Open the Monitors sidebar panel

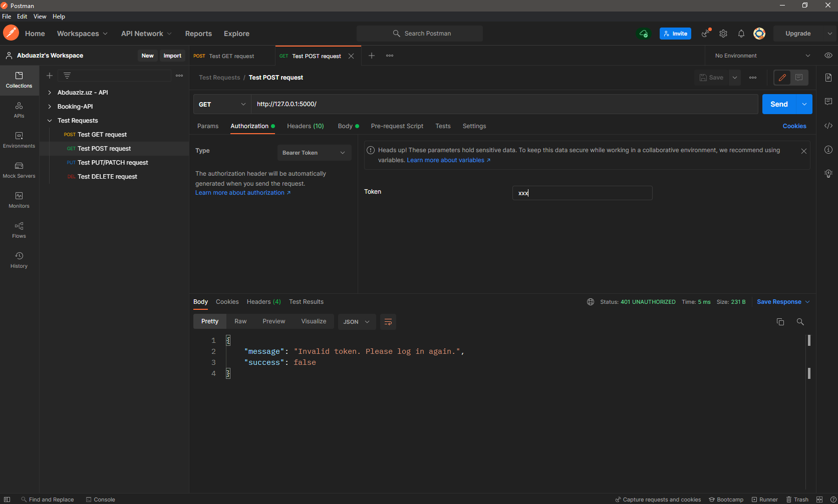click(x=19, y=200)
